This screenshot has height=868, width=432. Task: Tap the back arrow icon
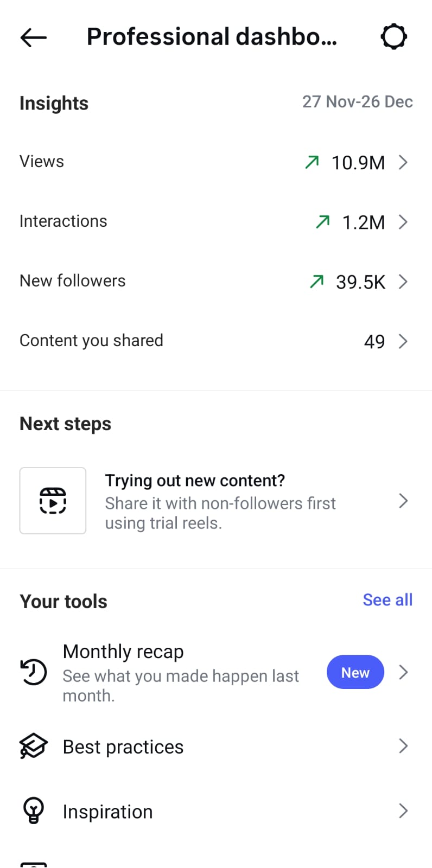pos(34,37)
